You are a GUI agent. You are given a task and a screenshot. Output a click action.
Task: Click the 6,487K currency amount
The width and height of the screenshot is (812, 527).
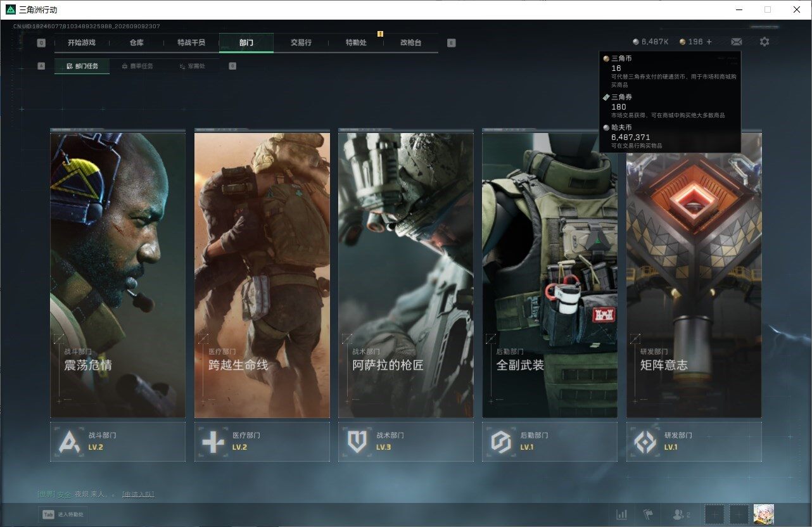[655, 42]
